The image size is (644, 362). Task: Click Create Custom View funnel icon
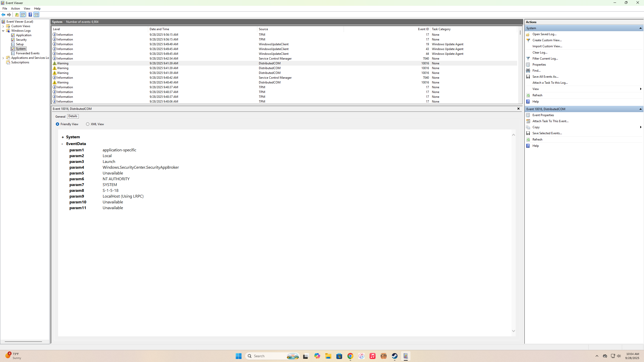pyautogui.click(x=528, y=40)
